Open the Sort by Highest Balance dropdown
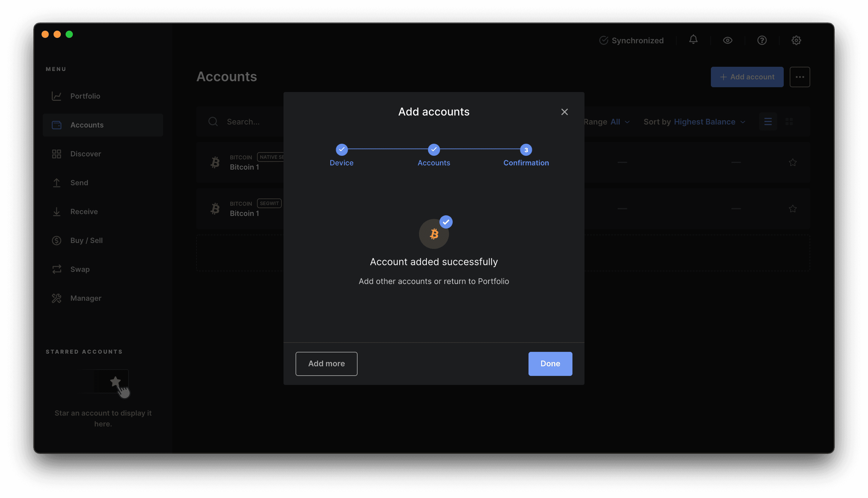Image resolution: width=868 pixels, height=498 pixels. 709,121
